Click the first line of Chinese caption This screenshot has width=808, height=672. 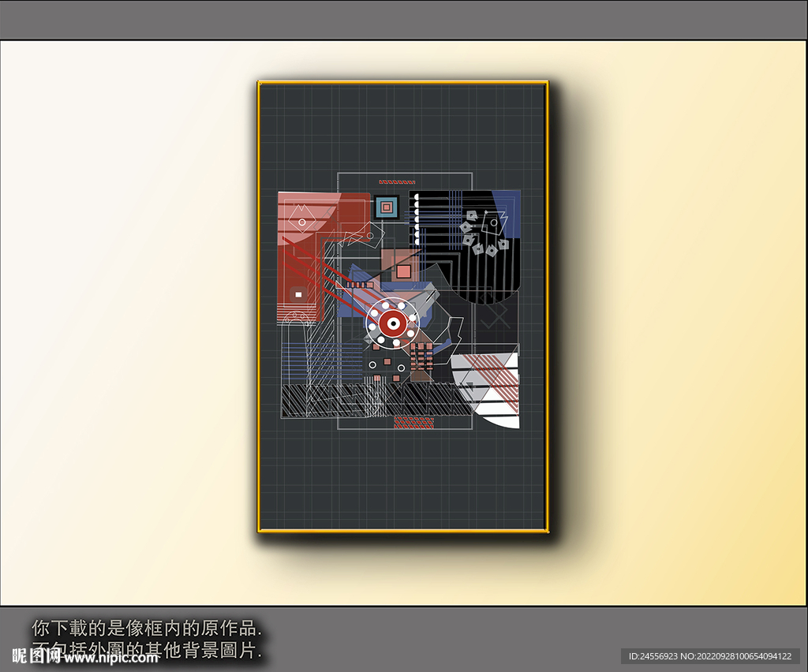click(146, 629)
